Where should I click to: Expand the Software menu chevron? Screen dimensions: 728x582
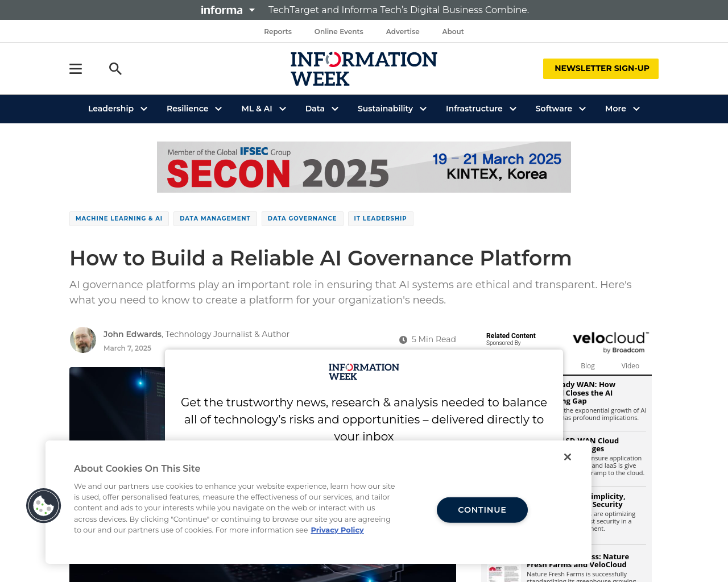582,109
